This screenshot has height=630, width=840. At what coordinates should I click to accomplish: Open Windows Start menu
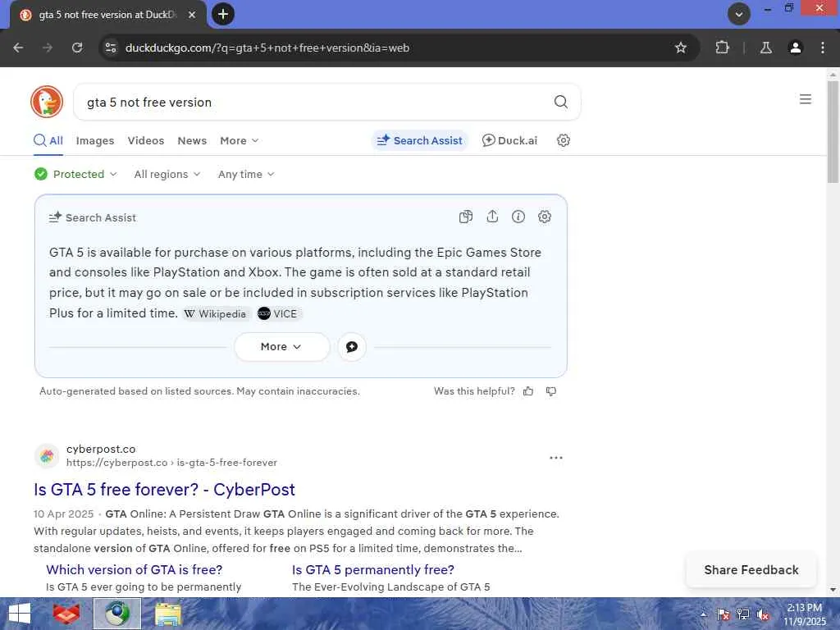20,614
